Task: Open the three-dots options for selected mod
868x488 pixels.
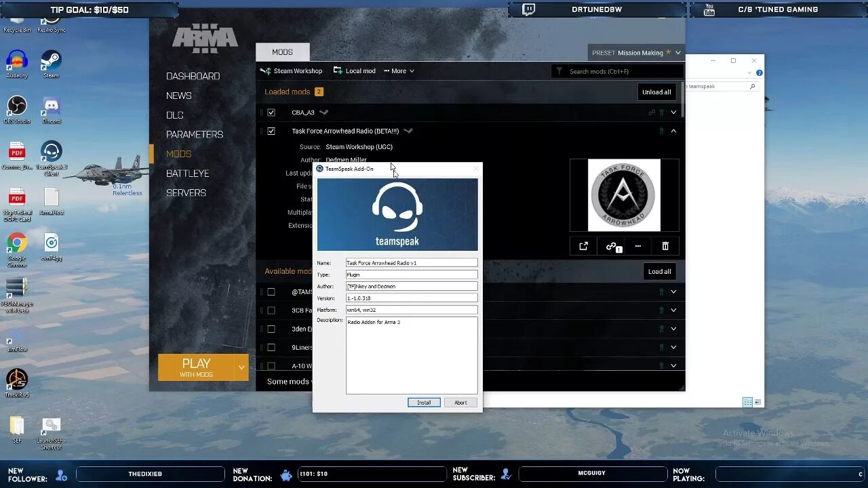Action: (638, 246)
